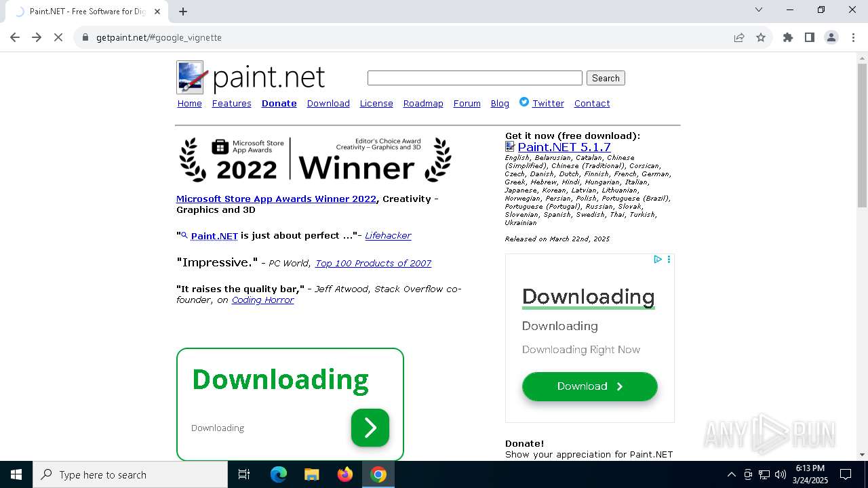Viewport: 868px width, 488px height.
Task: Click the green Download ad button
Action: point(590,386)
